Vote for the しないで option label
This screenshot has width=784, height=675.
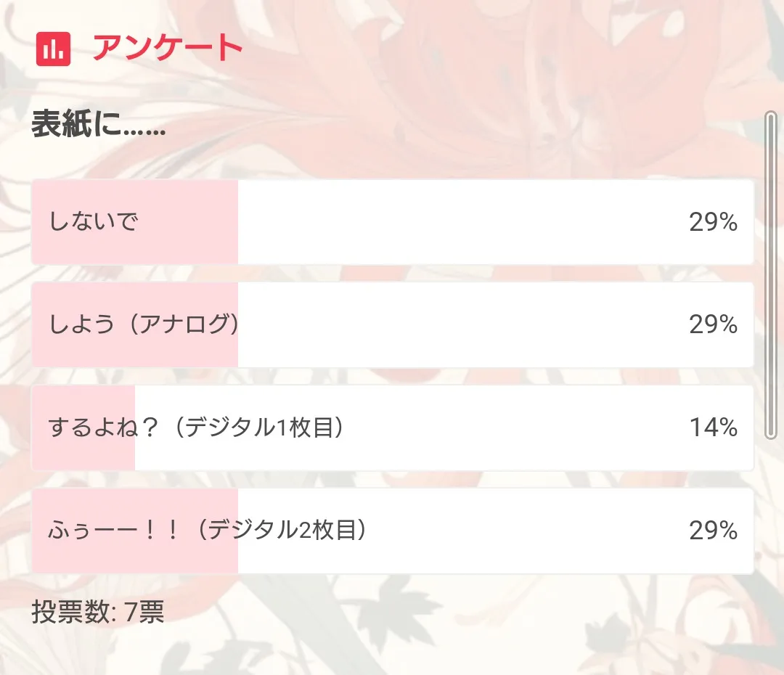tap(94, 221)
